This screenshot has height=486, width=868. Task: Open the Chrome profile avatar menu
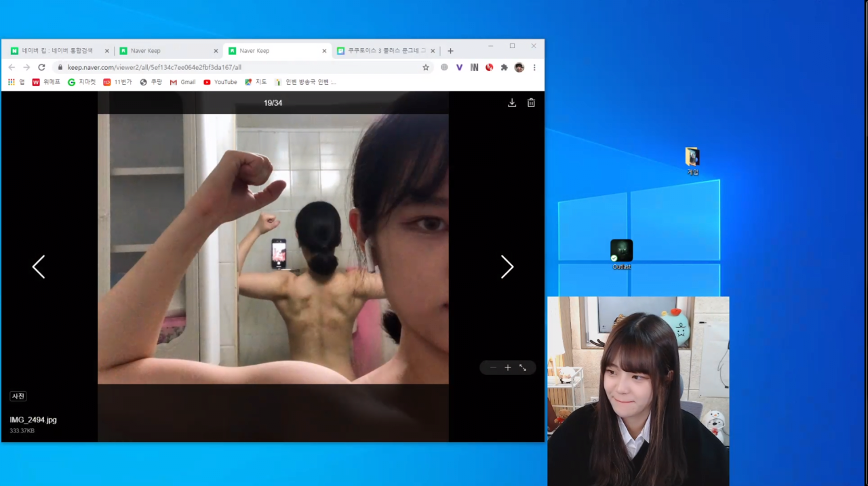[519, 67]
